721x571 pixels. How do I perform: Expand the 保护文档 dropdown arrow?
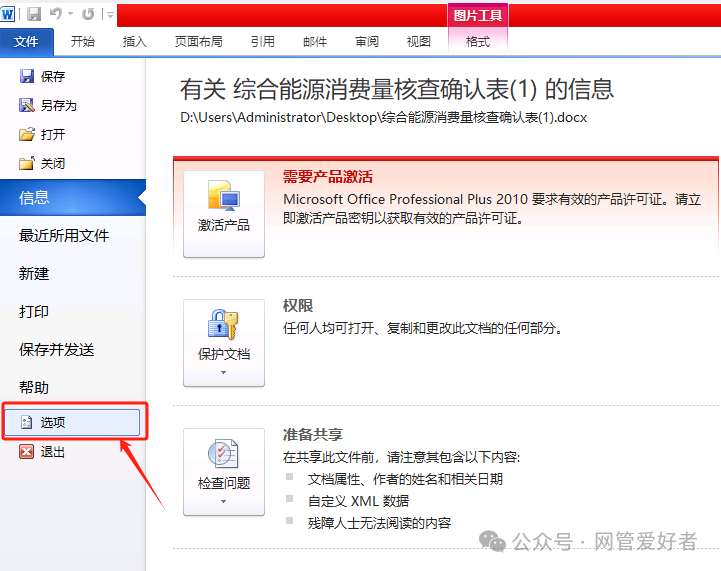223,372
